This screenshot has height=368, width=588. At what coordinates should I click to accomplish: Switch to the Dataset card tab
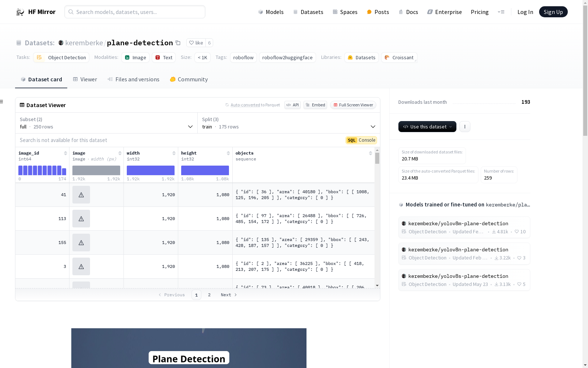(41, 79)
